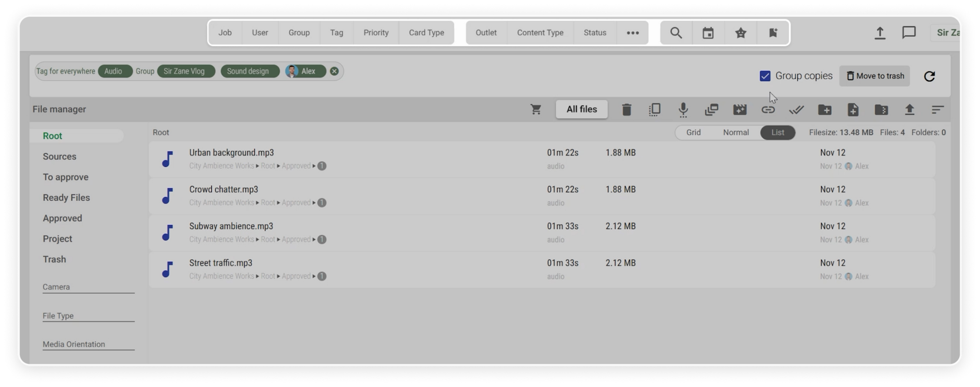Image resolution: width=980 pixels, height=387 pixels.
Task: Click the microphone icon in toolbar
Action: 683,110
